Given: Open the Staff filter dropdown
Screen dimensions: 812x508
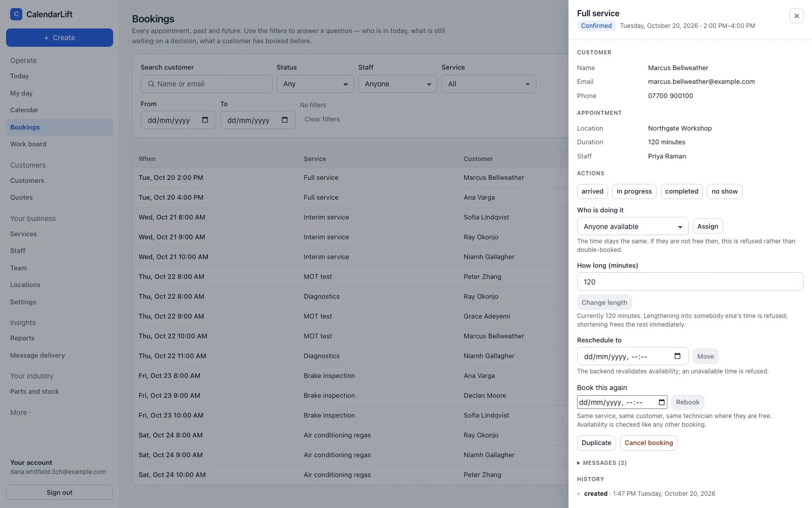Looking at the screenshot, I should (397, 84).
